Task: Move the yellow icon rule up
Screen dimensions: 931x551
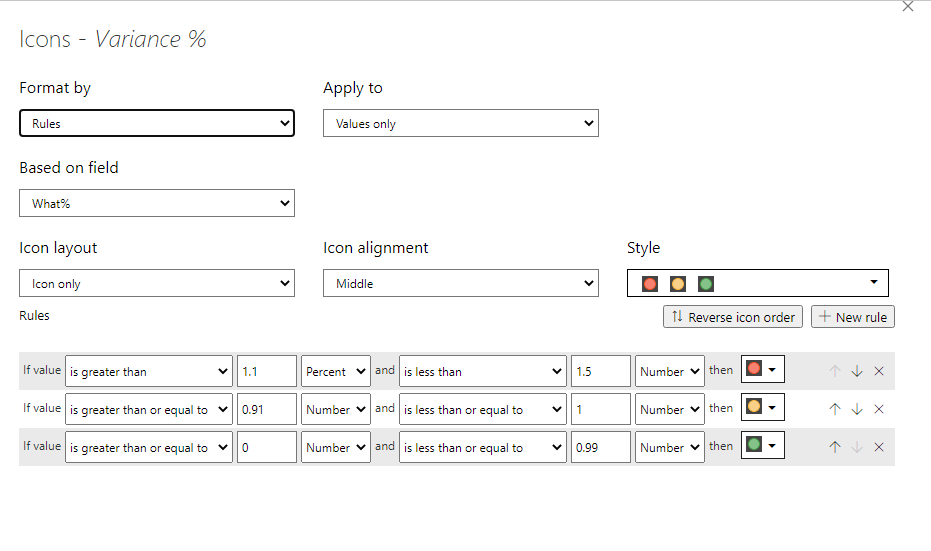Action: pos(835,409)
